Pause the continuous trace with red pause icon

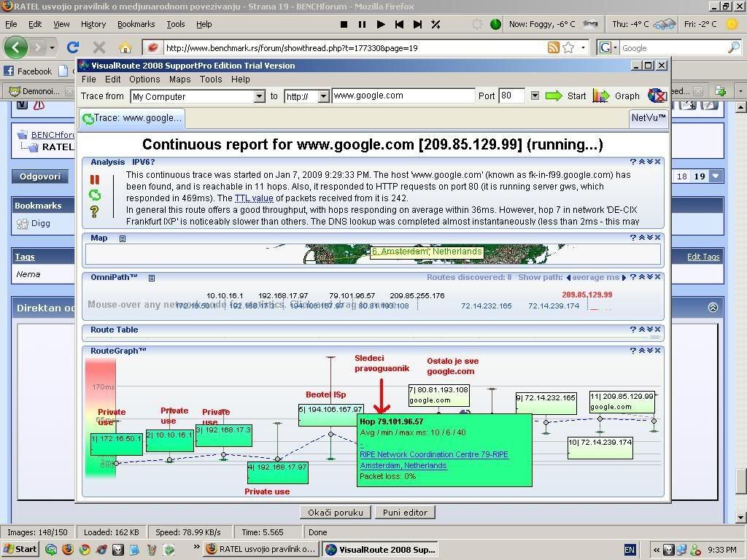click(95, 179)
